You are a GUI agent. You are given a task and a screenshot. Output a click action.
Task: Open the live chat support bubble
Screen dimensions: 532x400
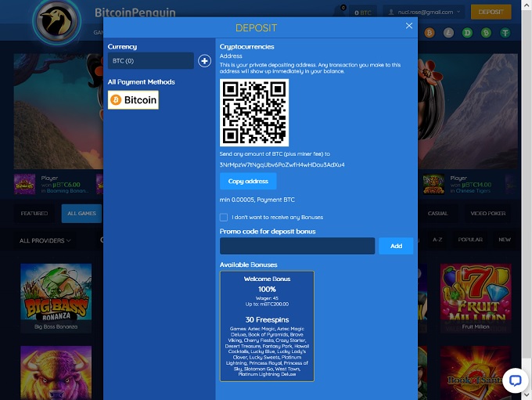514,380
